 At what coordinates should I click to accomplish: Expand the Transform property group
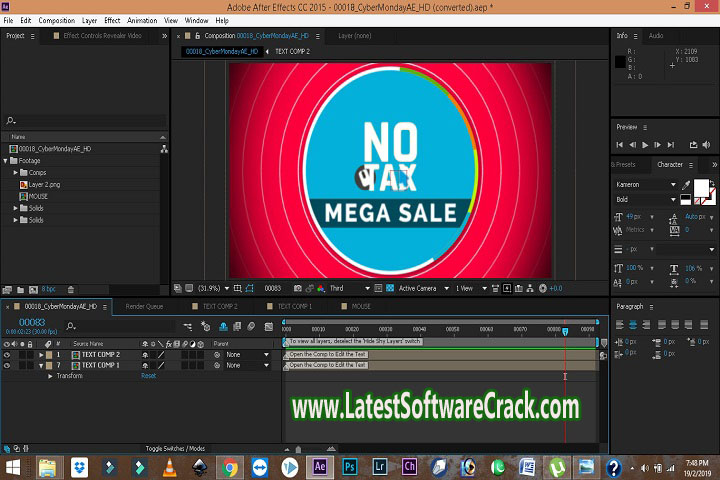[50, 376]
